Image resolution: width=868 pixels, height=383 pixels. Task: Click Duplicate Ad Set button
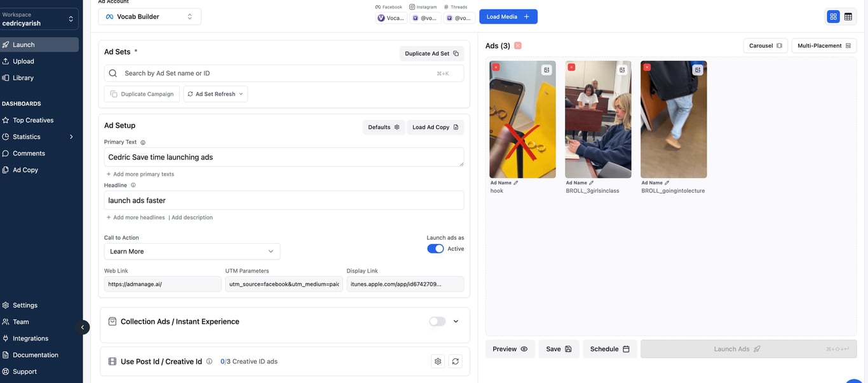coord(431,53)
